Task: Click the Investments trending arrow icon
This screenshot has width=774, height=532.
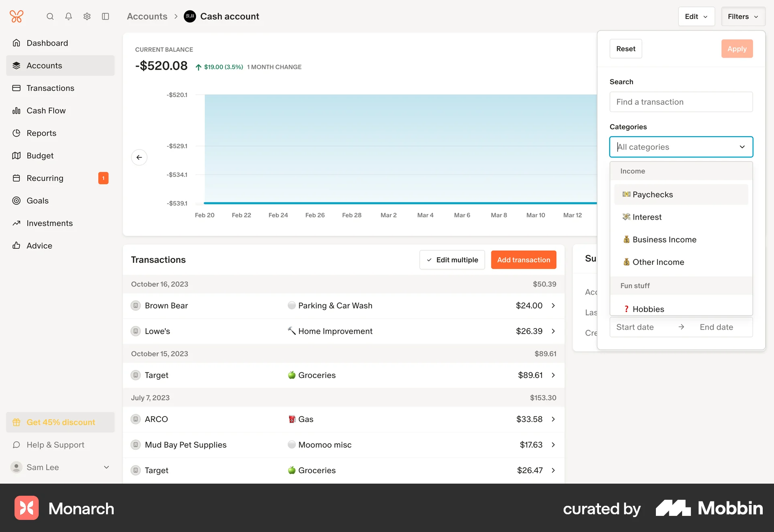Action: tap(17, 223)
